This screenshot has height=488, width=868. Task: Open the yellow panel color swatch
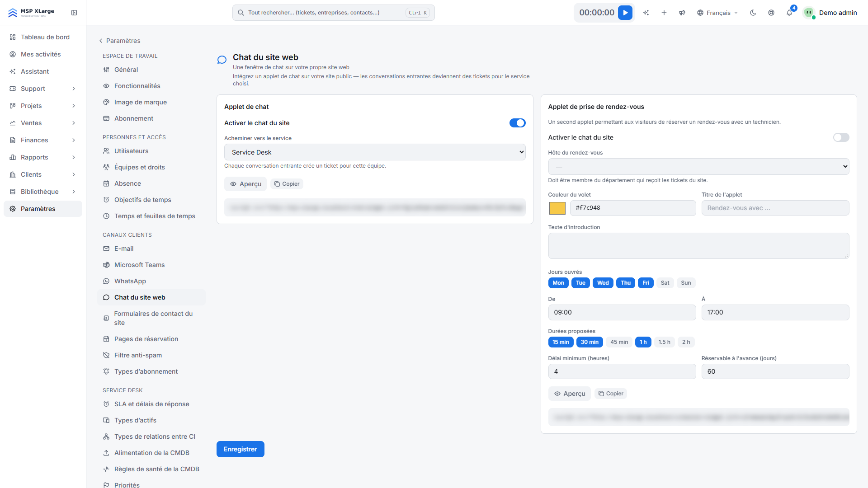pyautogui.click(x=557, y=208)
